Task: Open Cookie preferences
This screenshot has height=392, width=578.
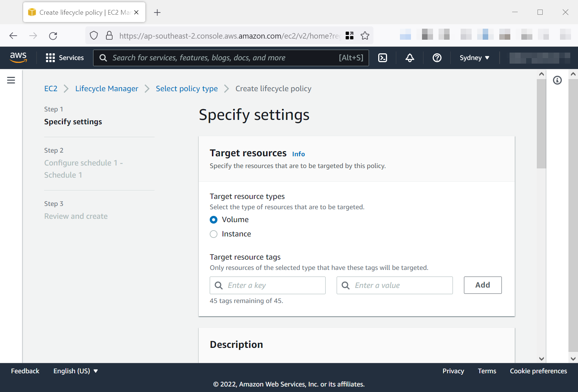Action: click(538, 371)
